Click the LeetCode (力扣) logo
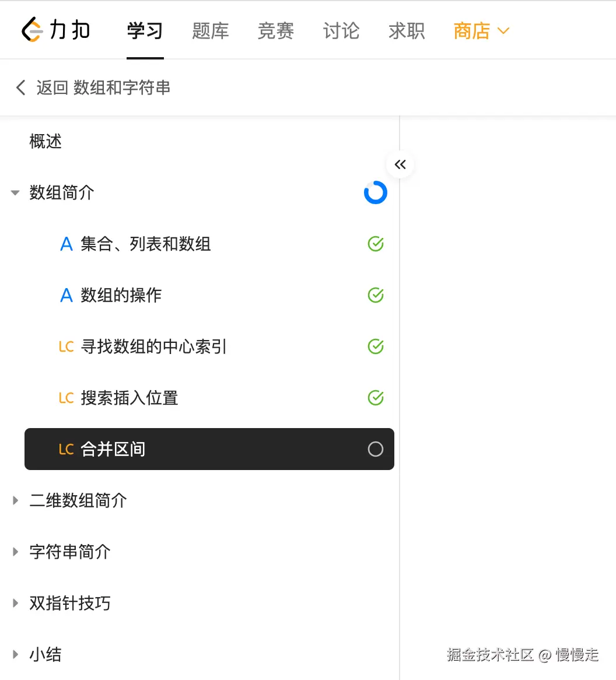Screen dimensions: 616x680 coord(56,30)
